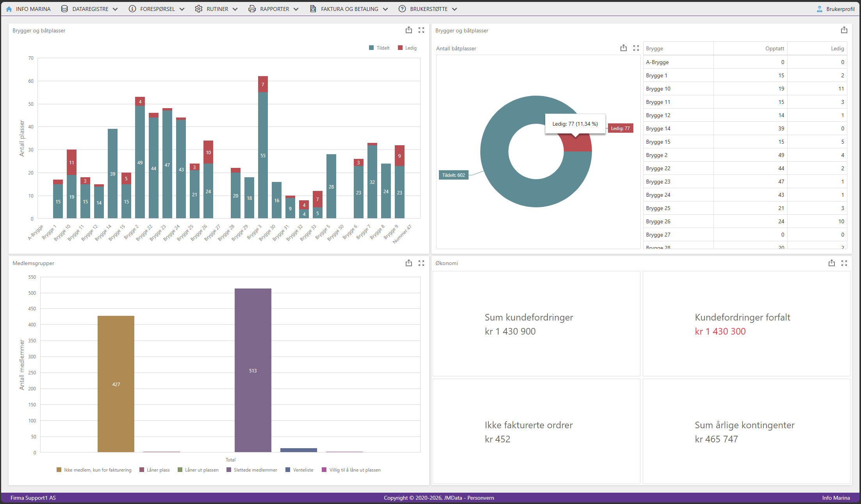861x504 pixels.
Task: Click the FAKTURA OG BETALING document icon
Action: 313,9
